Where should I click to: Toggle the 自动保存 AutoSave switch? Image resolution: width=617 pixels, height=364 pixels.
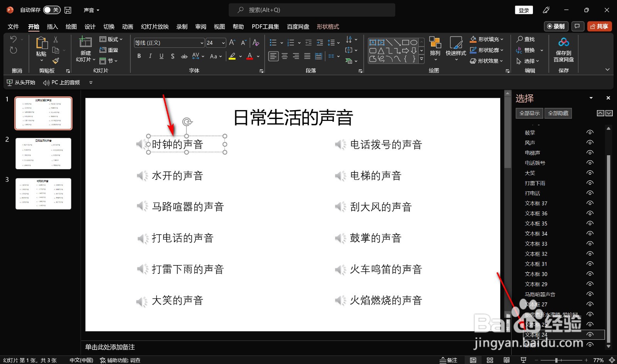click(52, 10)
